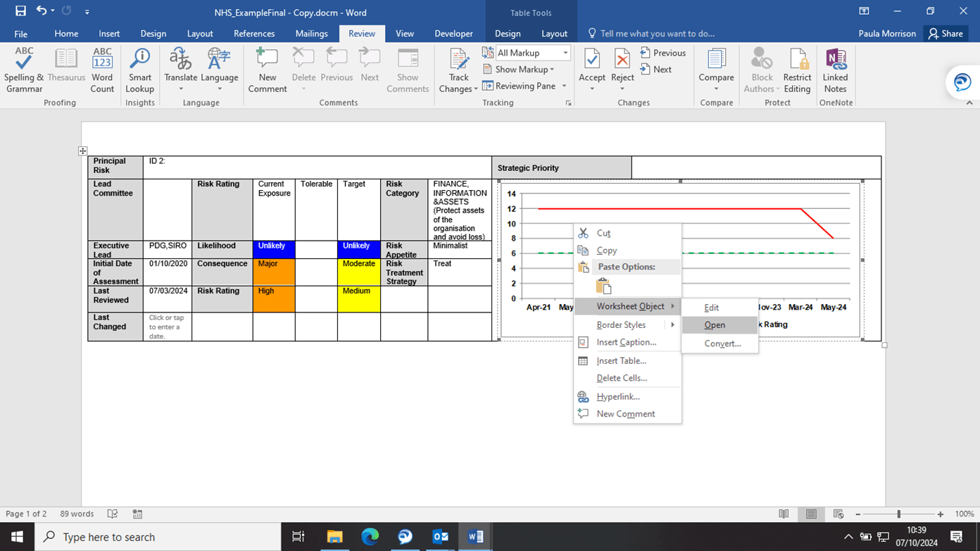This screenshot has height=551, width=980.
Task: Open Smart Lookup insights
Action: [x=139, y=70]
